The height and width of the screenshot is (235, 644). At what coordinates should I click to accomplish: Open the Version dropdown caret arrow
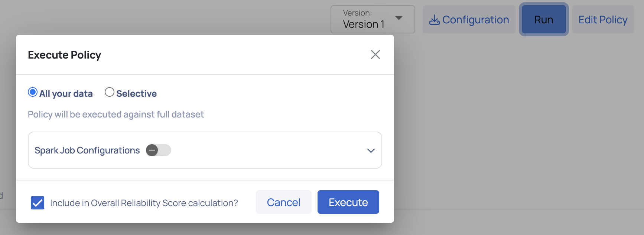point(399,18)
